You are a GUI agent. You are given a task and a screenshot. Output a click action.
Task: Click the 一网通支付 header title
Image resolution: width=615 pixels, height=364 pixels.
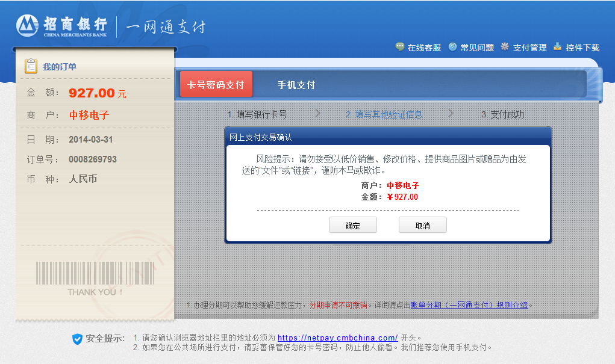click(166, 26)
